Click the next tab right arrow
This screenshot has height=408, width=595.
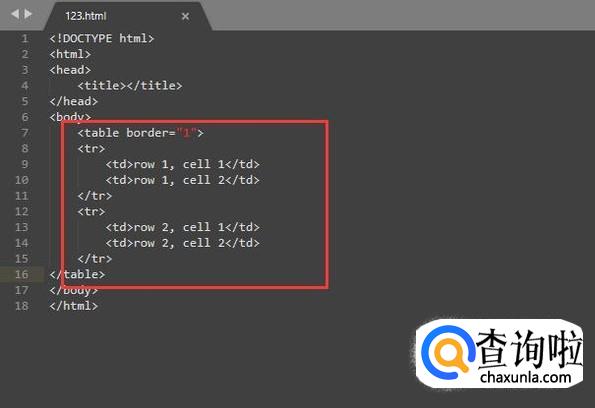(28, 14)
